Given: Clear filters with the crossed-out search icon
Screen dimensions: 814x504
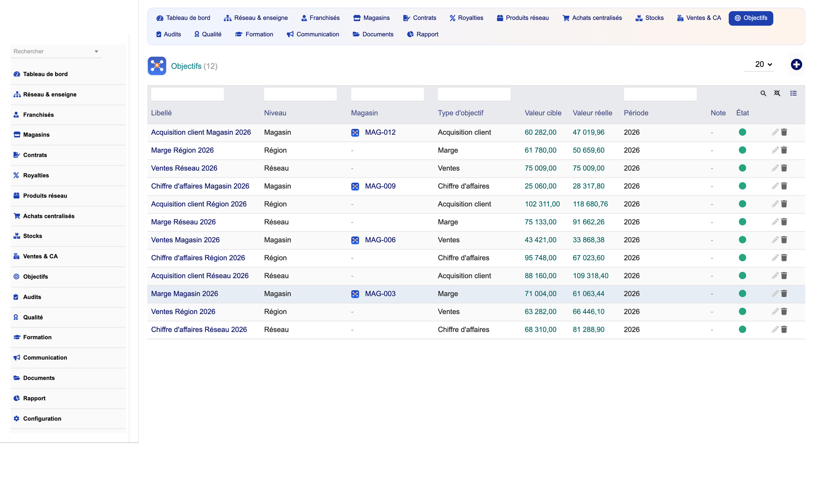Looking at the screenshot, I should click(x=777, y=93).
